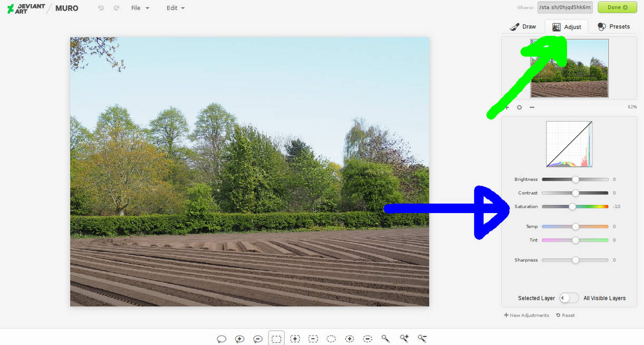Viewport: 644px width, 345px height.
Task: Click the DeviantArt logo
Action: coord(26,8)
